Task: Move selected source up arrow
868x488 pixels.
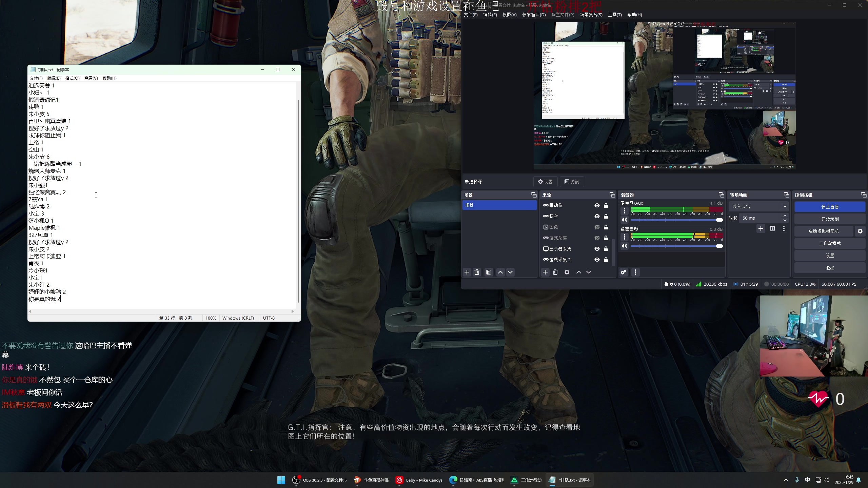Action: (x=579, y=272)
